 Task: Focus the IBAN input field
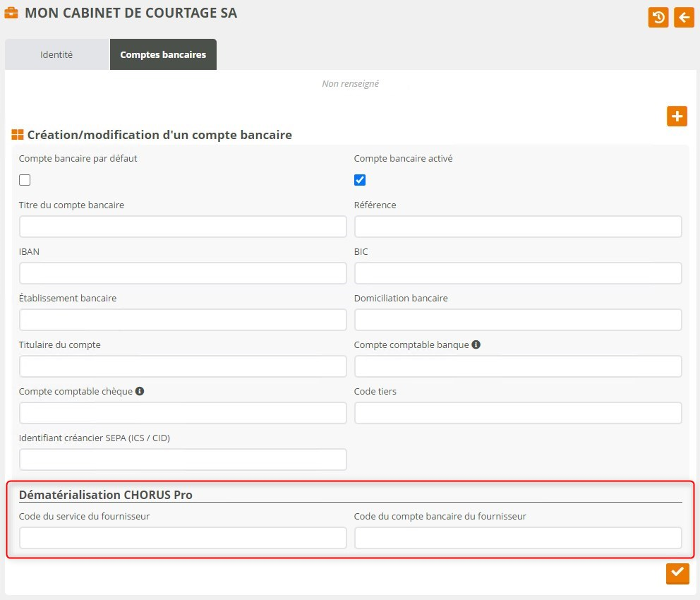click(183, 273)
